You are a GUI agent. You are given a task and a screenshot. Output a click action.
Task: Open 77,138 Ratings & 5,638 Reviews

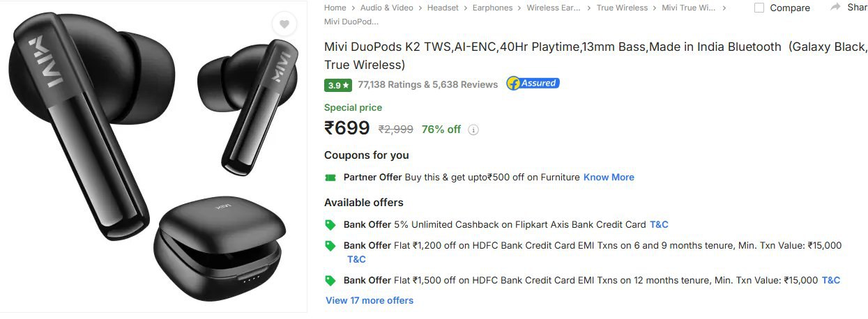[427, 85]
